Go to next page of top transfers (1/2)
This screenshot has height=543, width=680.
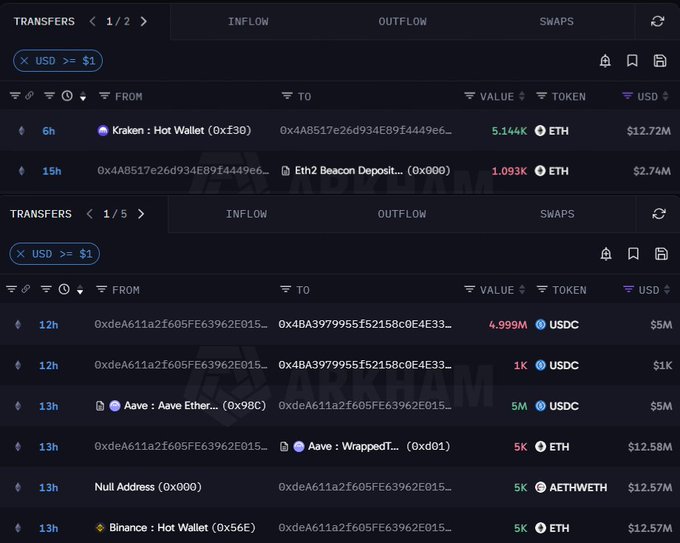click(144, 21)
